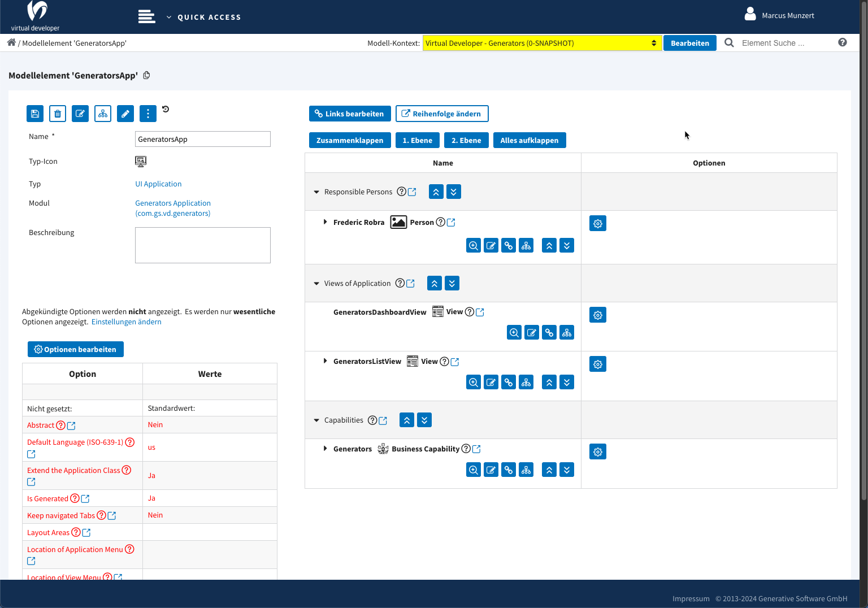This screenshot has height=608, width=868.
Task: Open the three-dots more actions menu
Action: click(148, 114)
